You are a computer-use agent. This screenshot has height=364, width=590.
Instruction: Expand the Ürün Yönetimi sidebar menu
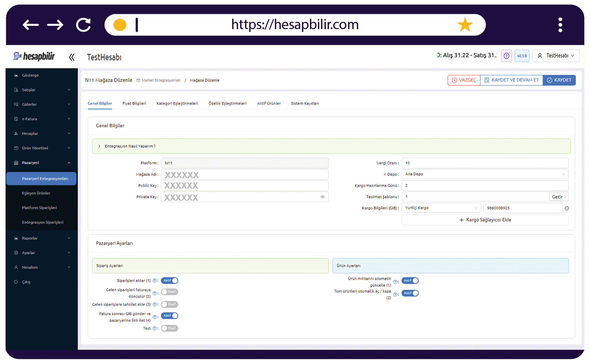click(x=42, y=148)
